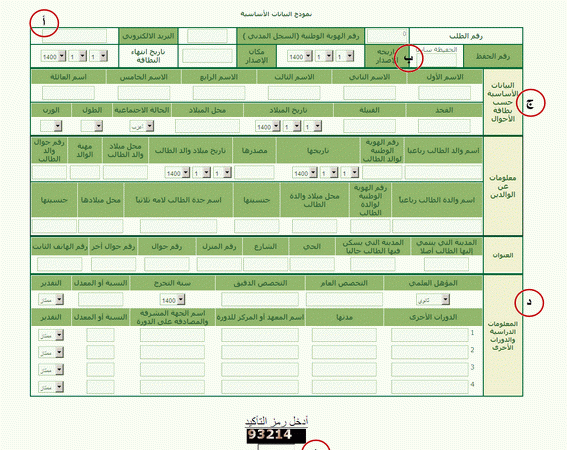
Task: Open the الوزن weight dropdown
Action: [51, 126]
